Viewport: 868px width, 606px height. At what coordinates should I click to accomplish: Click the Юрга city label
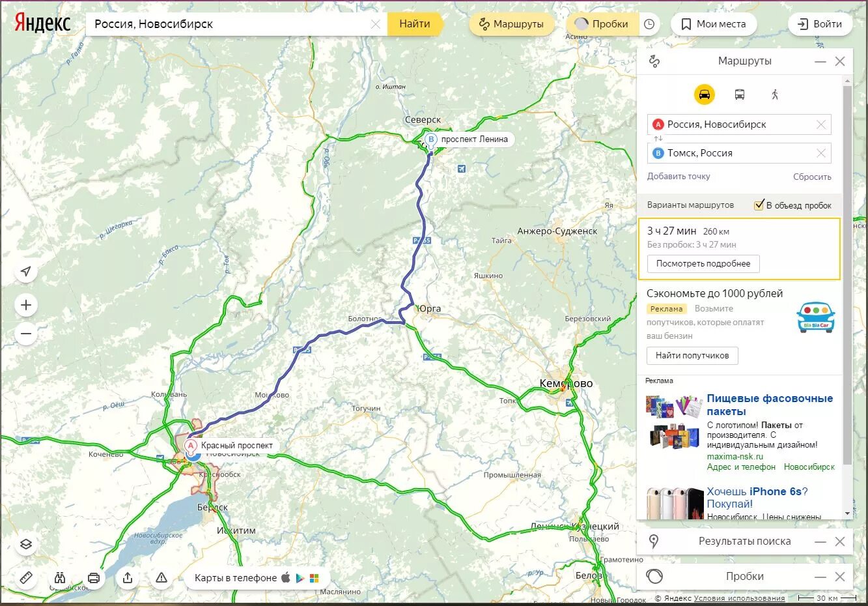[x=429, y=308]
